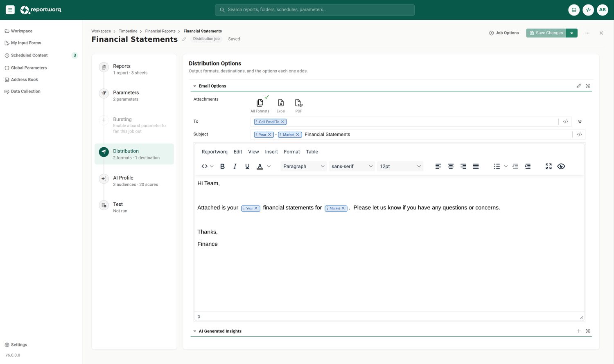Align text center
Viewport: 614px width, 364px height.
point(451,166)
